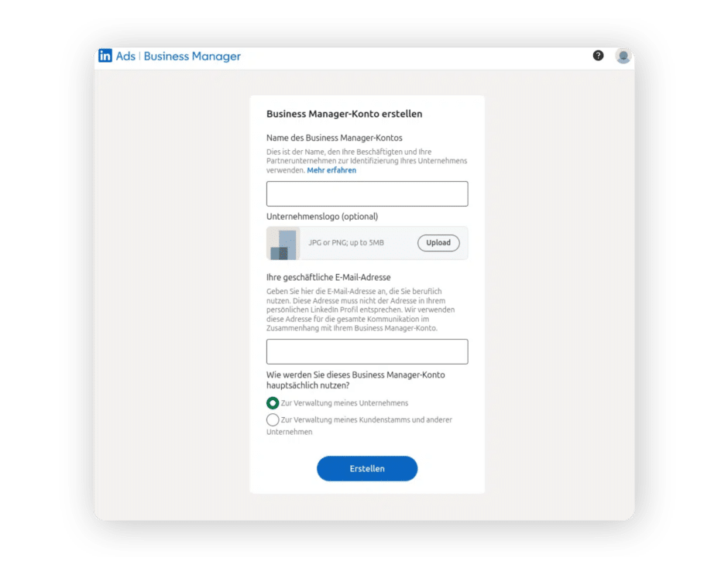Click the 'Wie werden Sie dieses Business Manager-Konto' question
Screen dimensions: 728x568
[x=355, y=380]
